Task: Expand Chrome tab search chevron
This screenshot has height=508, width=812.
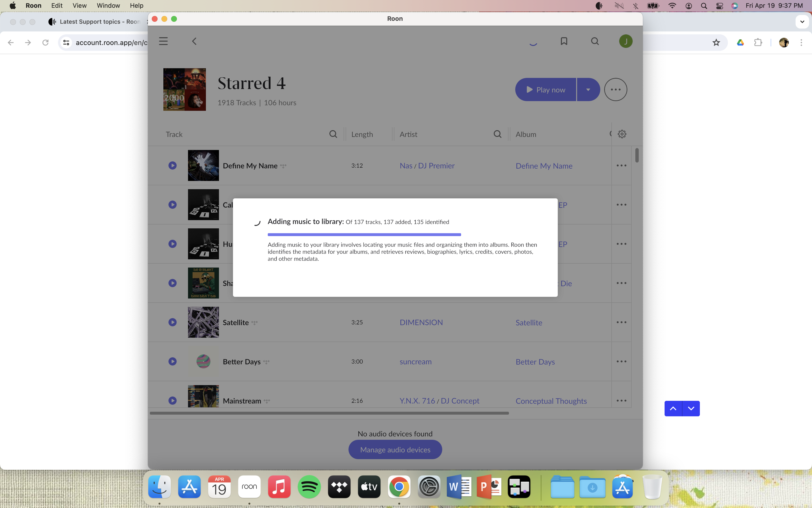Action: pos(802,22)
